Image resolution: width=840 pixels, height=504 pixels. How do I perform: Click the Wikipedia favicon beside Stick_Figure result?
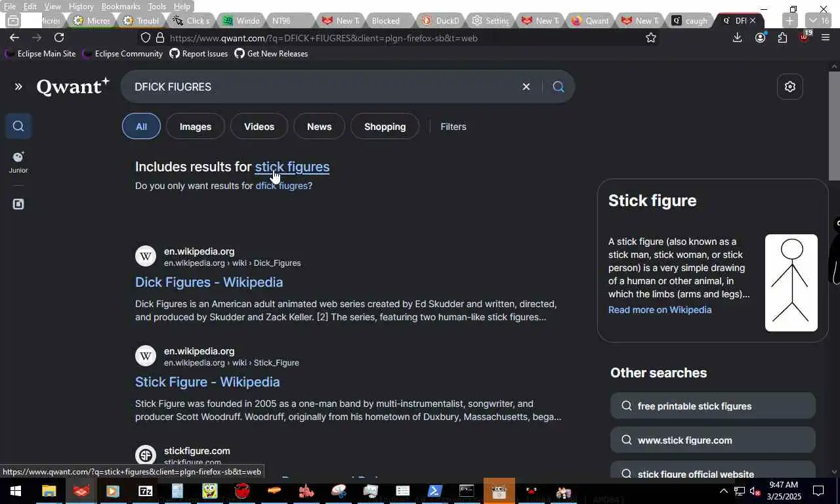[x=146, y=356]
